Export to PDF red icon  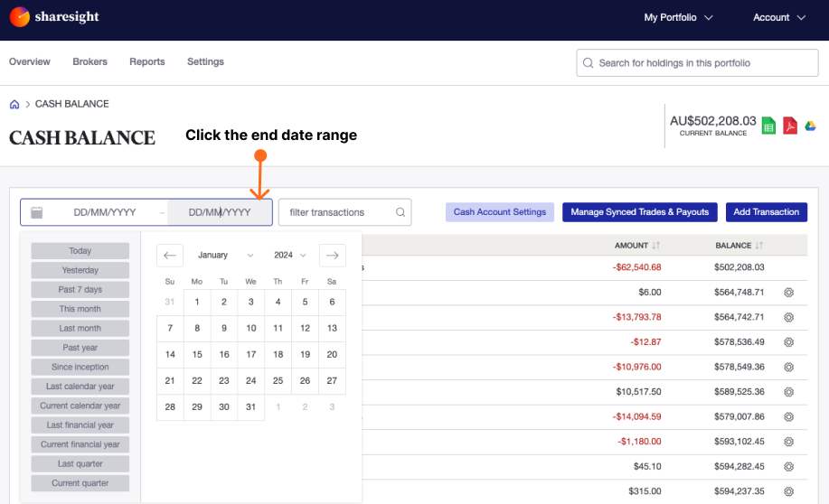pos(790,126)
